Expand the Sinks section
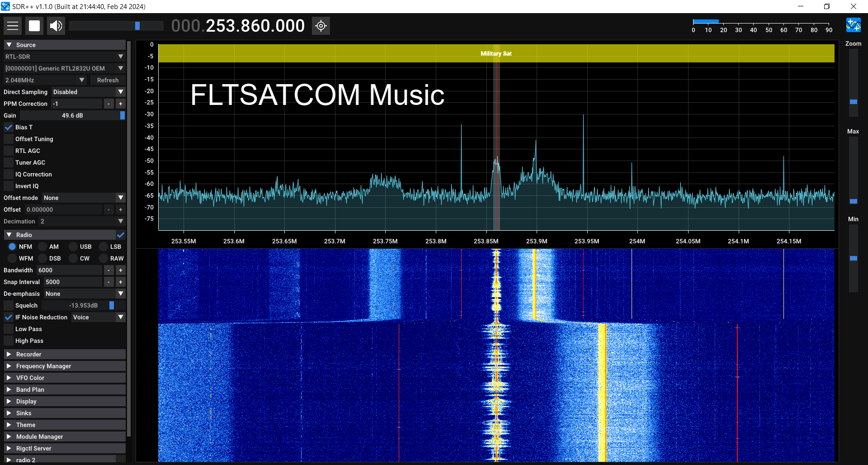Viewport: 868px width, 465px height. pyautogui.click(x=65, y=413)
